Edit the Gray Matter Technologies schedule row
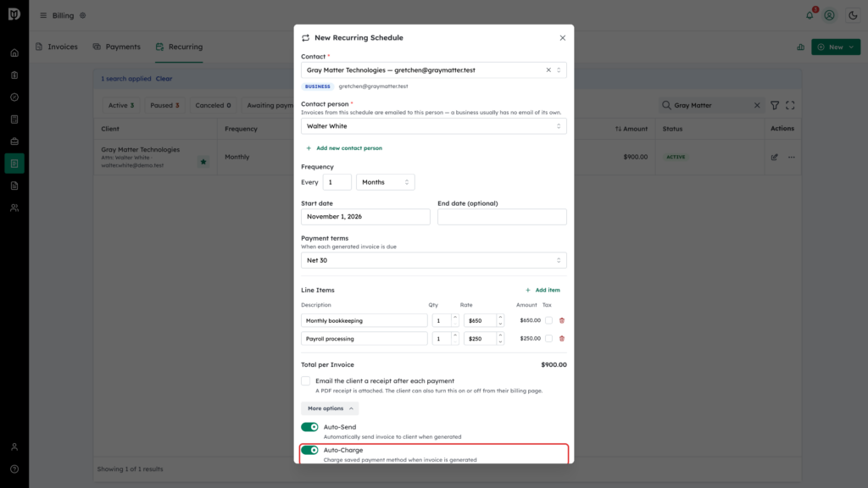868x488 pixels. pyautogui.click(x=775, y=157)
